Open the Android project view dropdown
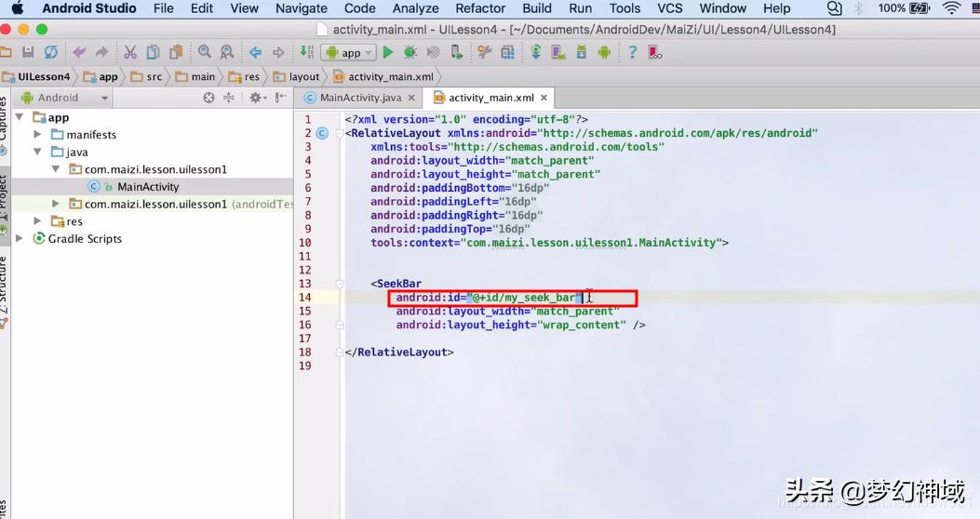The height and width of the screenshot is (519, 980). (64, 98)
